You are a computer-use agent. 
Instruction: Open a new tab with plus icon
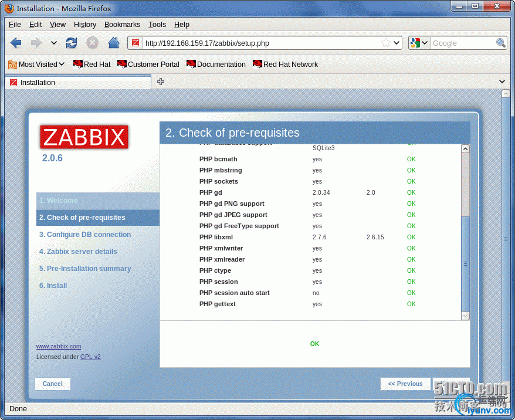161,82
